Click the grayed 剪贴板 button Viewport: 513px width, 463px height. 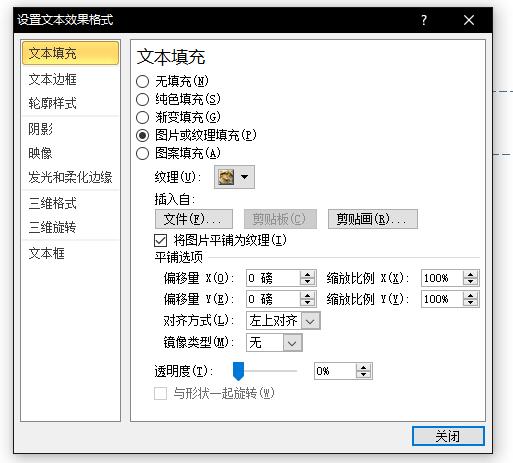280,219
